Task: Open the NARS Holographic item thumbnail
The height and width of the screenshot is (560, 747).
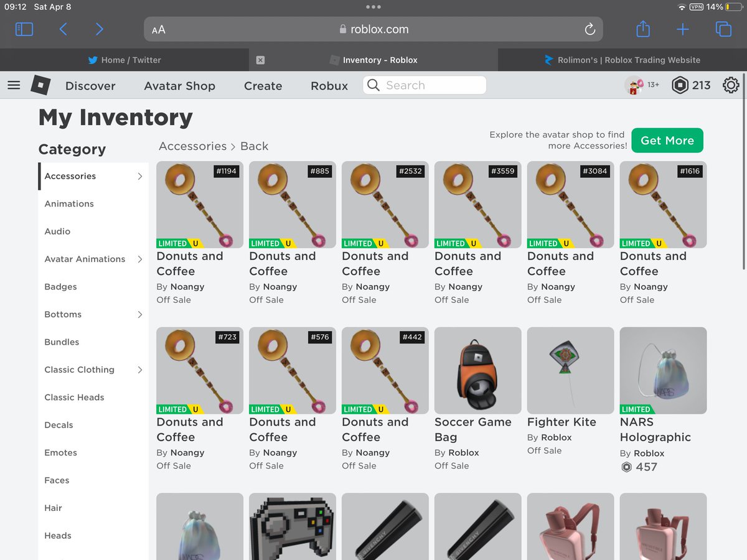Action: (664, 371)
